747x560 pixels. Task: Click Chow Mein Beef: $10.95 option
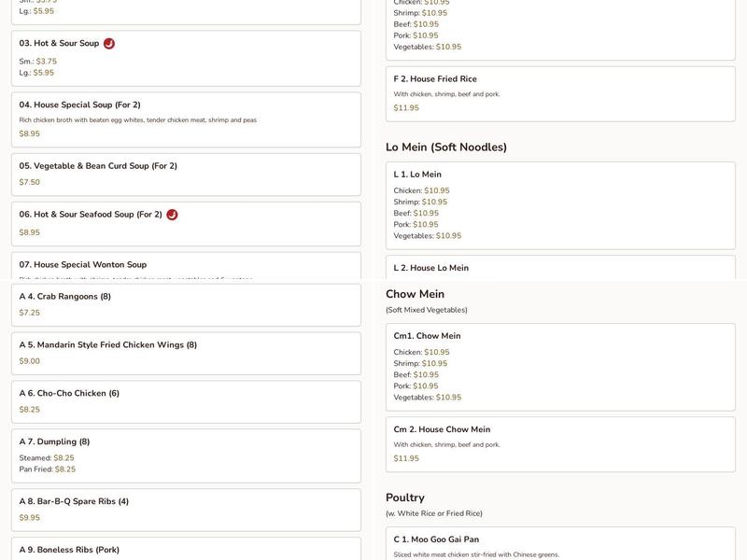click(x=416, y=375)
